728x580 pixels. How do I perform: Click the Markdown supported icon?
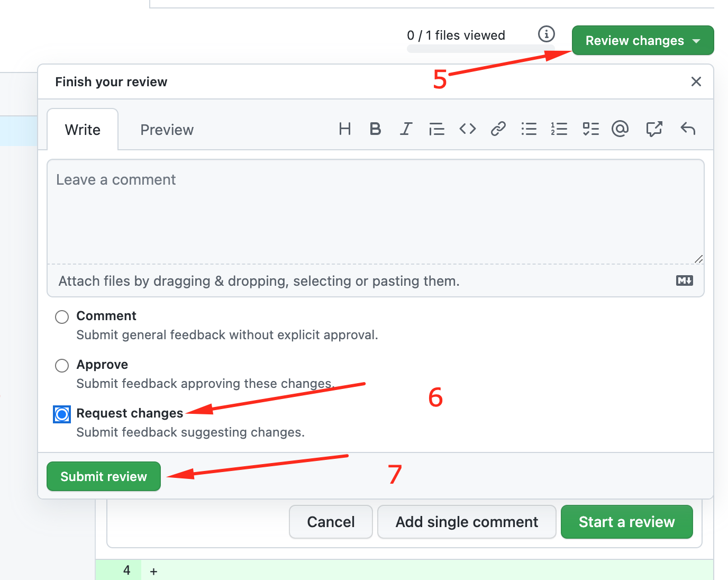point(685,280)
